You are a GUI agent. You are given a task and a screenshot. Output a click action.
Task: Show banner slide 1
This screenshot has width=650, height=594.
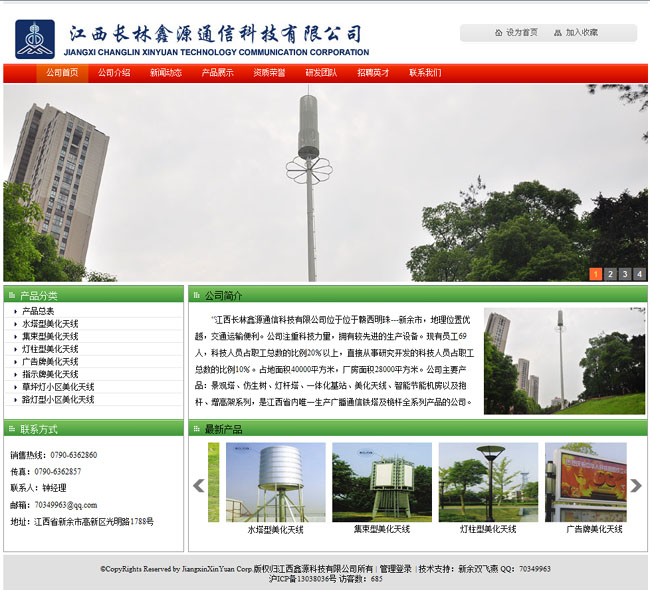click(595, 274)
